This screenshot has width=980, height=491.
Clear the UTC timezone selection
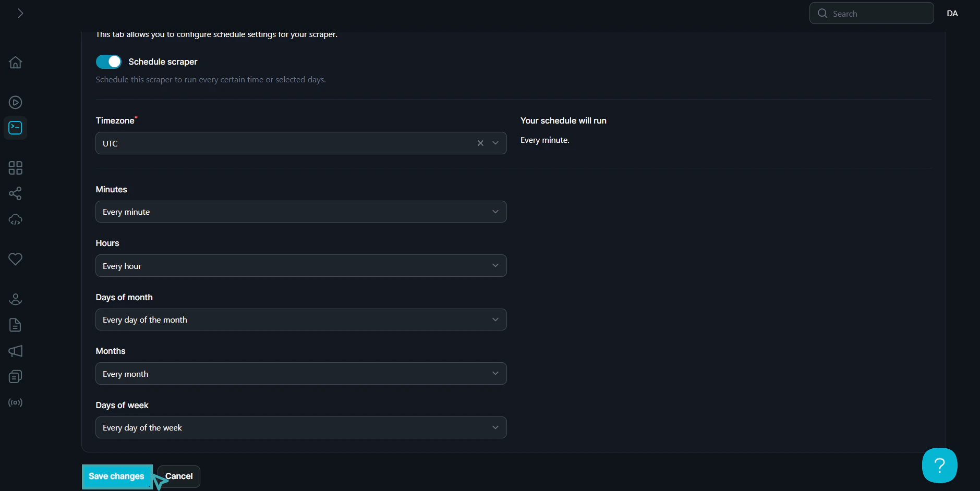point(480,143)
